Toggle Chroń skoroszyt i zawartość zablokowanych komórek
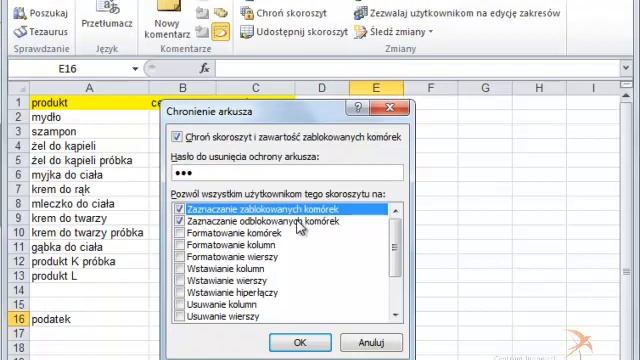640x360 pixels. [176, 137]
